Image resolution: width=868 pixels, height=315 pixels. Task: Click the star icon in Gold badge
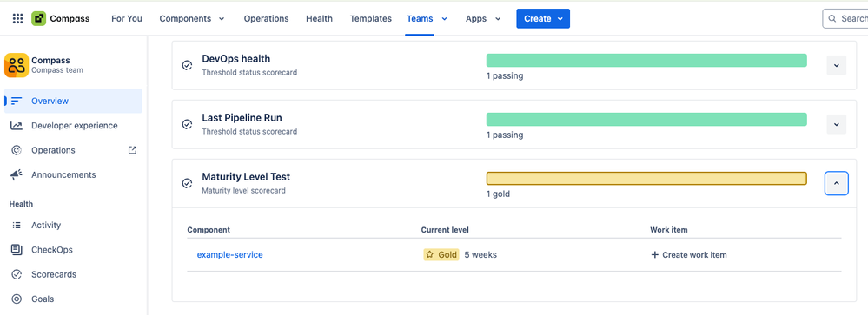pyautogui.click(x=429, y=255)
